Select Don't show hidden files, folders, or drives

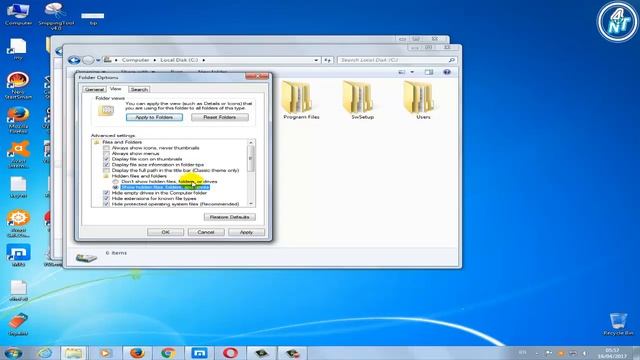click(116, 181)
